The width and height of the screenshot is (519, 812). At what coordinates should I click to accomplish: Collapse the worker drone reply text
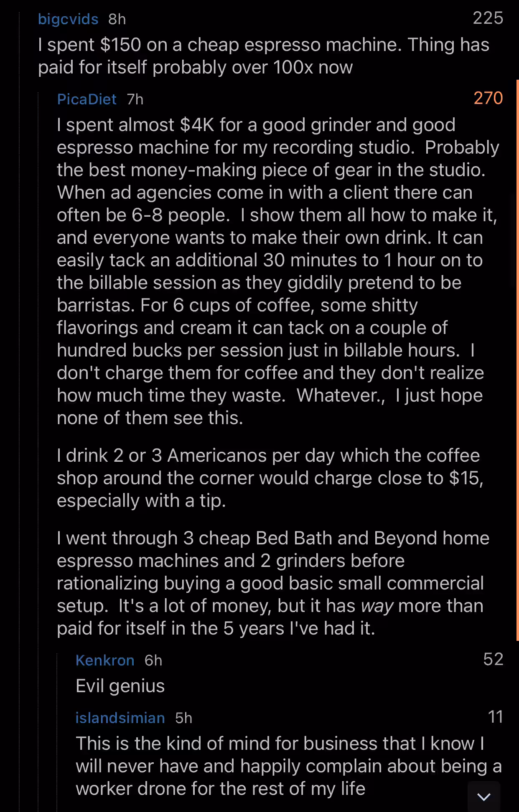[288, 766]
